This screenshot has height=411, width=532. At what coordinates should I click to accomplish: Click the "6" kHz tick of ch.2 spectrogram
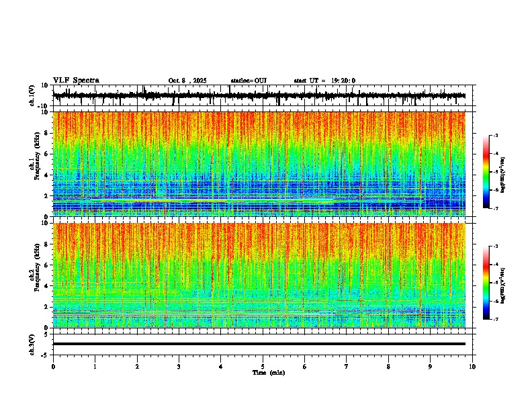(47, 265)
